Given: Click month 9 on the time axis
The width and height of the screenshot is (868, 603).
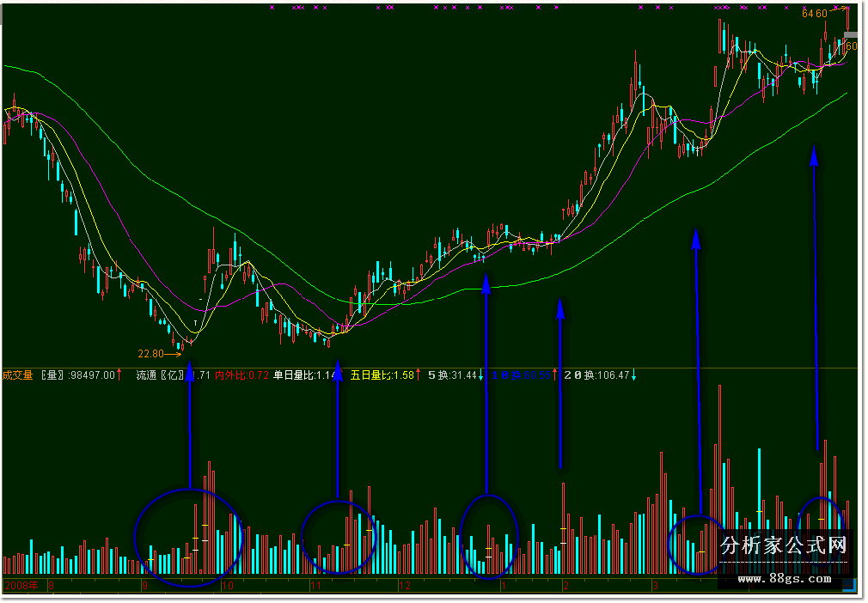Looking at the screenshot, I should tap(144, 586).
